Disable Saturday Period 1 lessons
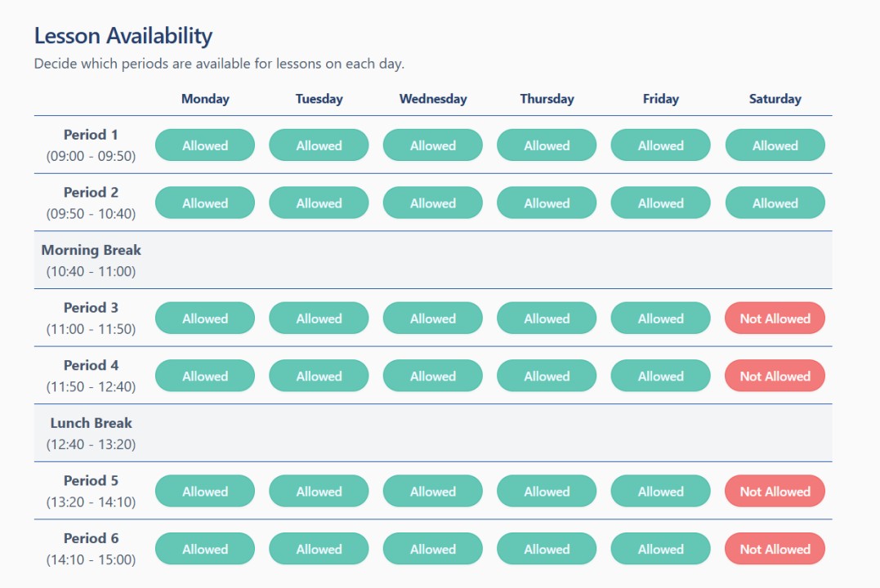This screenshot has width=880, height=588. (x=774, y=145)
